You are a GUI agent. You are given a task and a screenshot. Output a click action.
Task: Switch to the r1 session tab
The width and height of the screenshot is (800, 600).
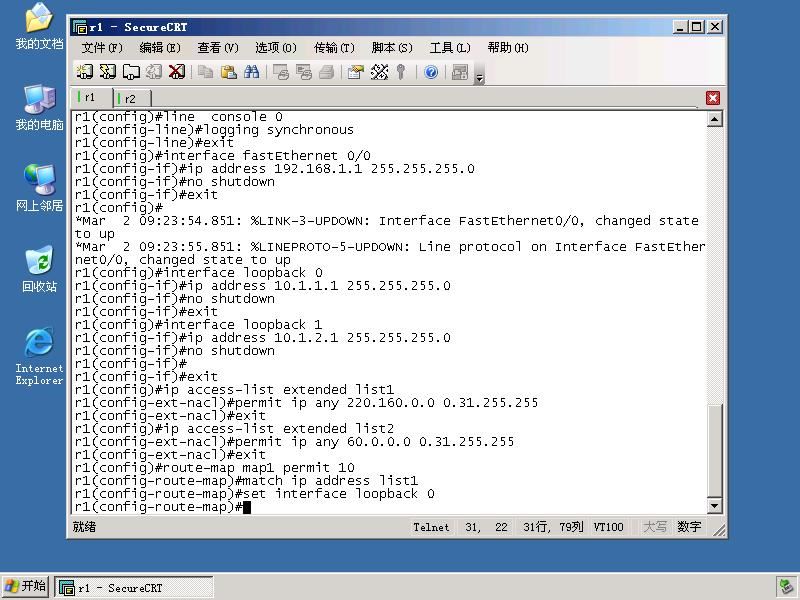(x=91, y=97)
